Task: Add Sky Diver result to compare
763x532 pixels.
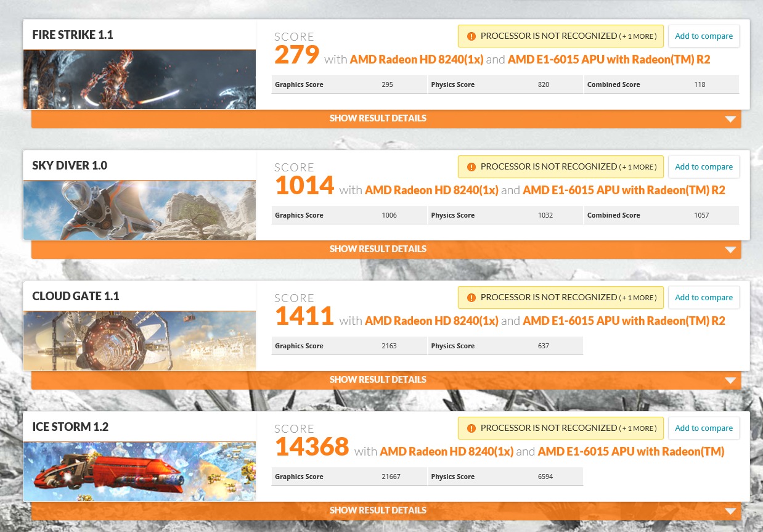Action: tap(704, 166)
